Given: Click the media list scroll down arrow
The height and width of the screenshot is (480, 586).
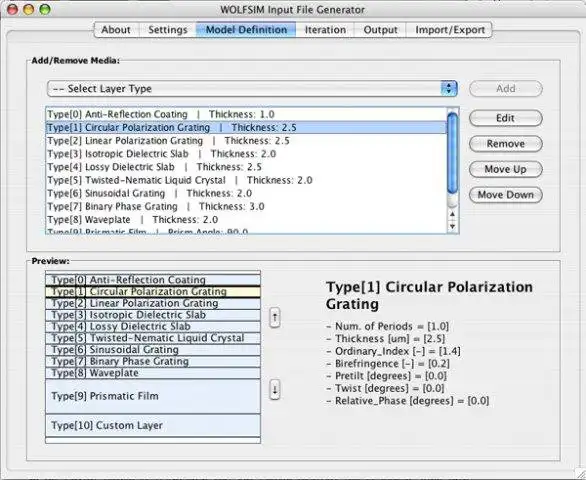Looking at the screenshot, I should (452, 227).
